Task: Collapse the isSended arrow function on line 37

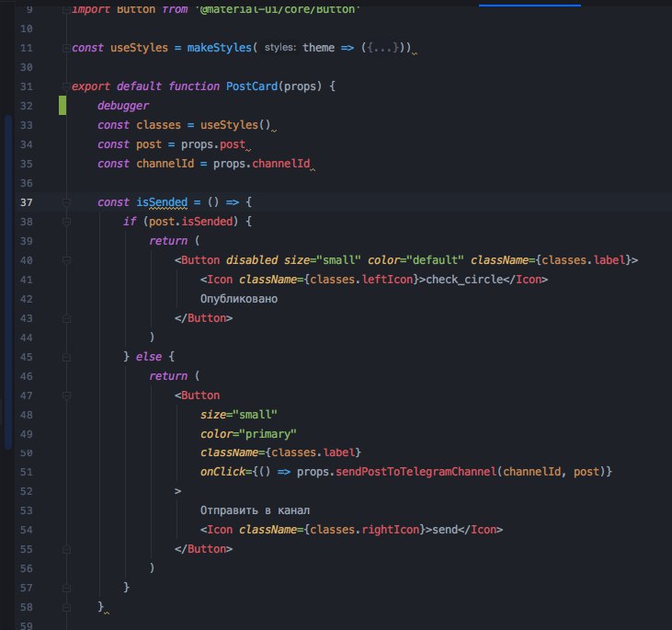Action: 66,202
